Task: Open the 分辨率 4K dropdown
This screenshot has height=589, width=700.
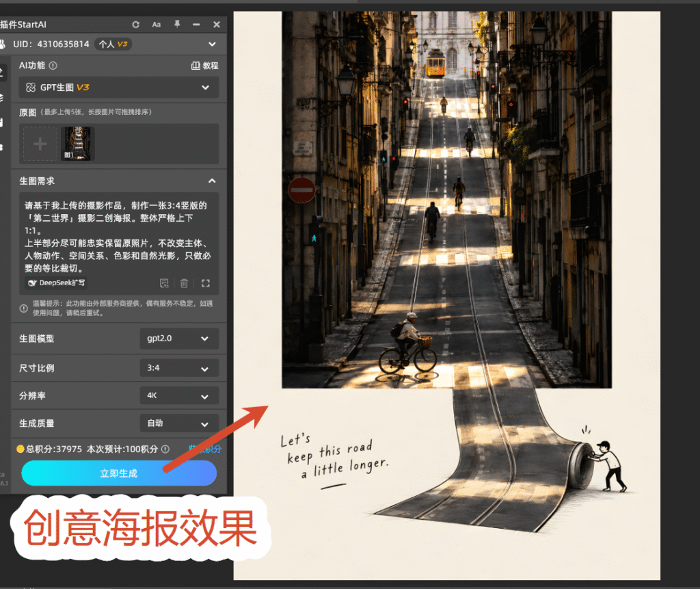Action: 179,395
